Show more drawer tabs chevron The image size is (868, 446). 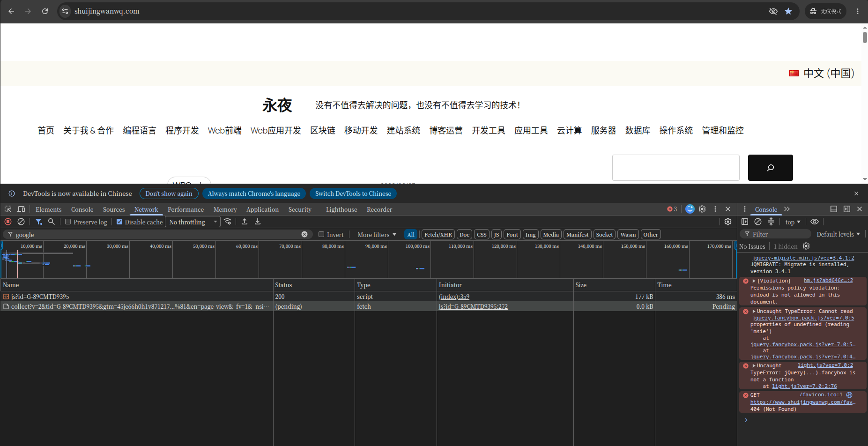point(787,209)
